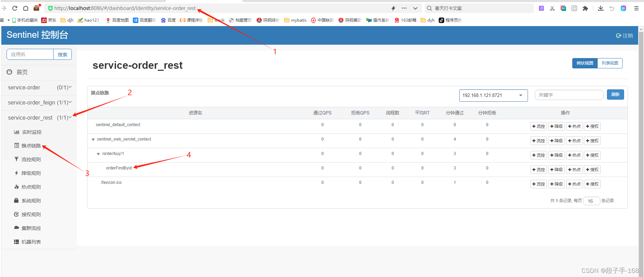Expand the address bar history chevron
The image size is (644, 277).
click(415, 8)
